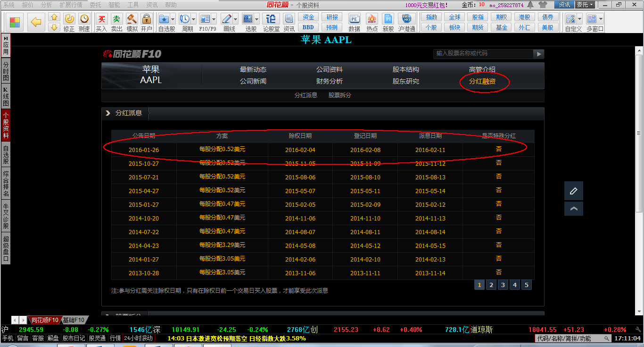This screenshot has width=644, height=347.
Task: Click the yellow up arrow toolbar button
Action: 54,17
